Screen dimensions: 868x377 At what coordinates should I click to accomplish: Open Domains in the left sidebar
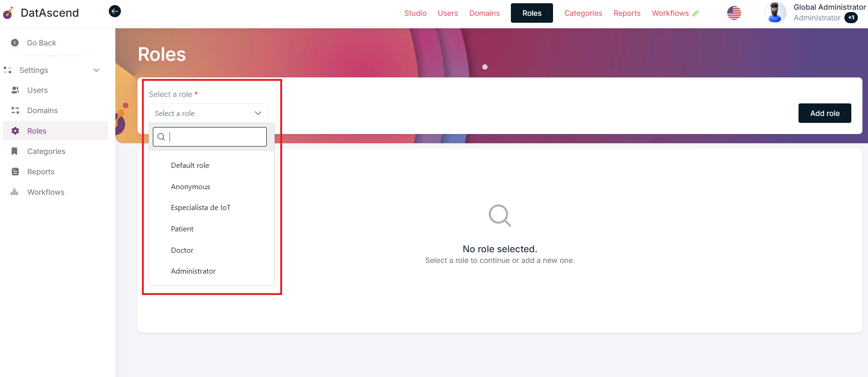point(43,110)
